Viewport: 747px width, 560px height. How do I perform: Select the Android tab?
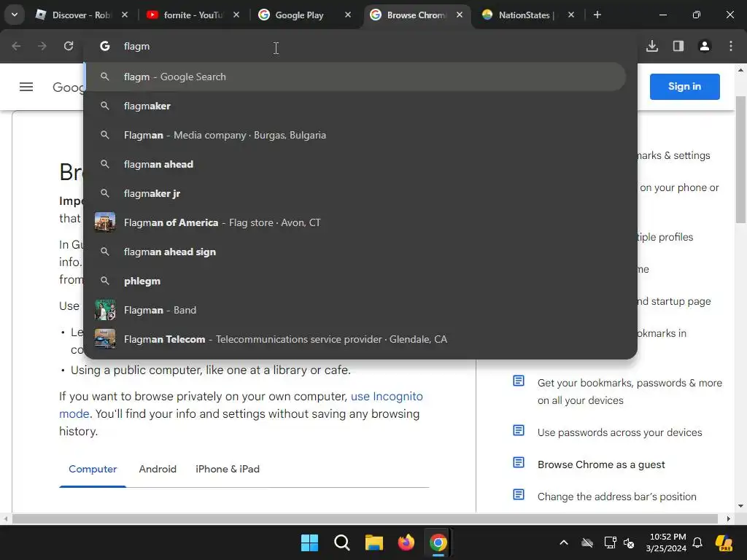click(x=158, y=469)
